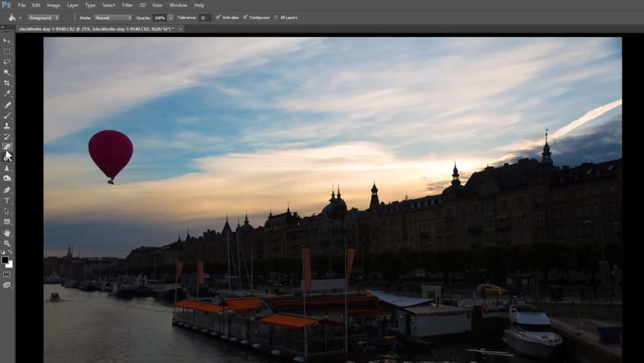
Task: Select the Magic Wand tool
Action: pyautogui.click(x=7, y=72)
